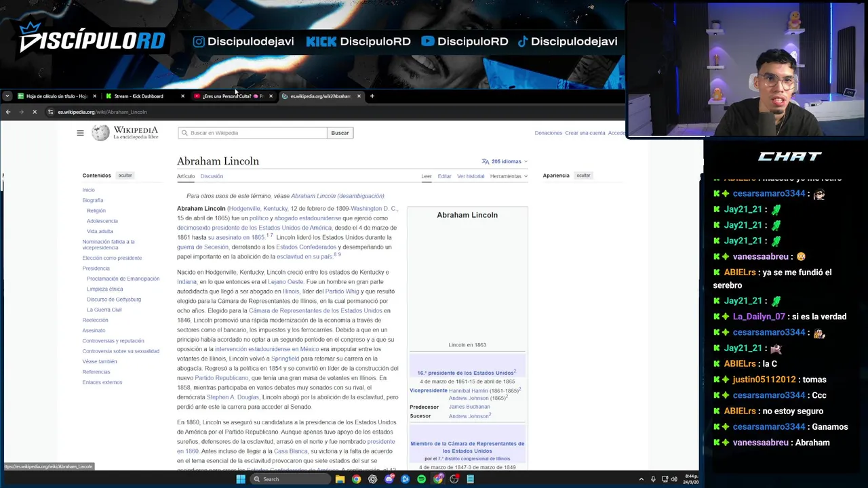
Task: Stop page loading with the X button
Action: [x=35, y=112]
